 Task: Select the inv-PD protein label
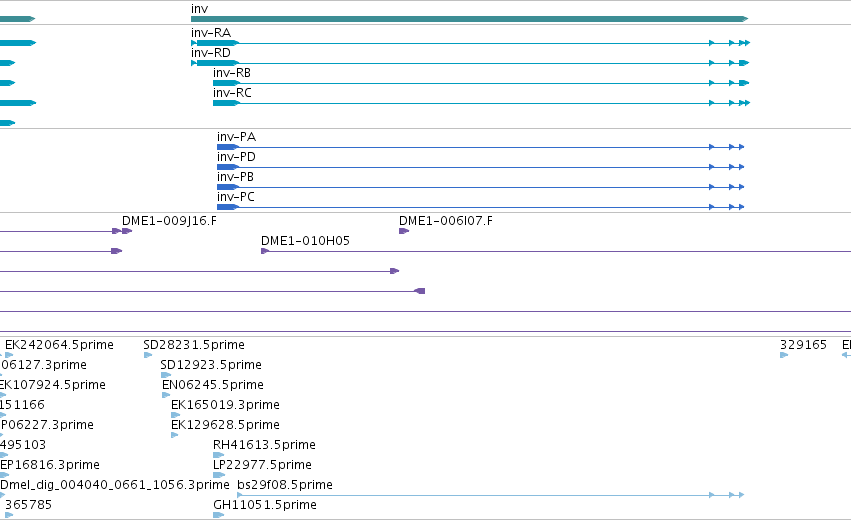click(236, 157)
